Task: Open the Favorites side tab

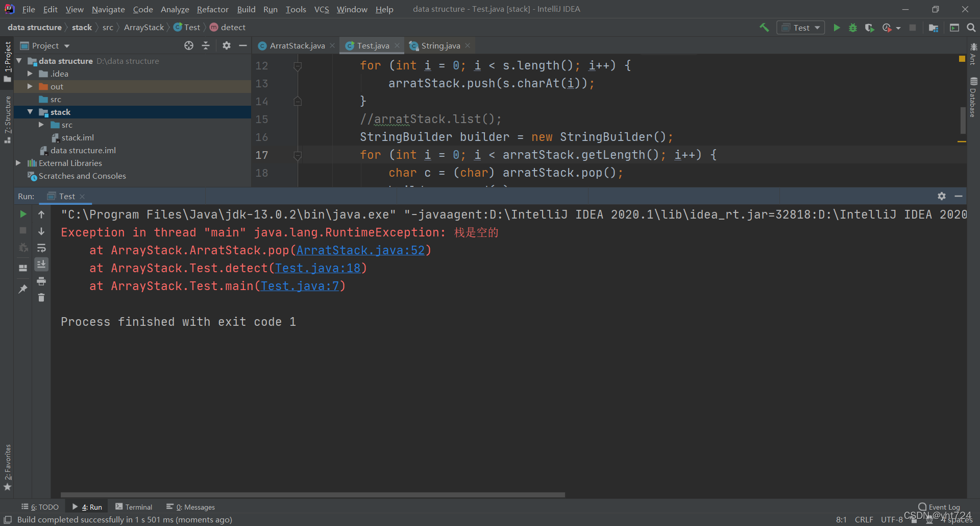Action: (x=8, y=467)
